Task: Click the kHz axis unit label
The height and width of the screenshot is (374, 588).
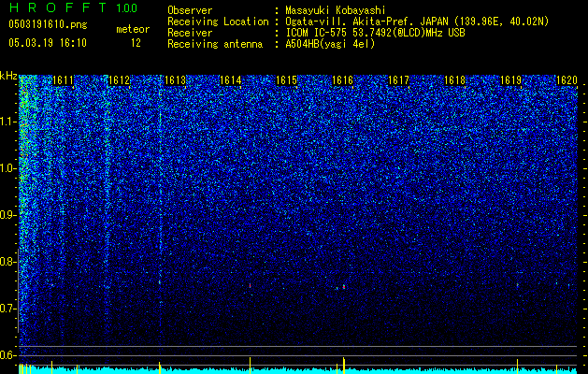Action: tap(8, 76)
